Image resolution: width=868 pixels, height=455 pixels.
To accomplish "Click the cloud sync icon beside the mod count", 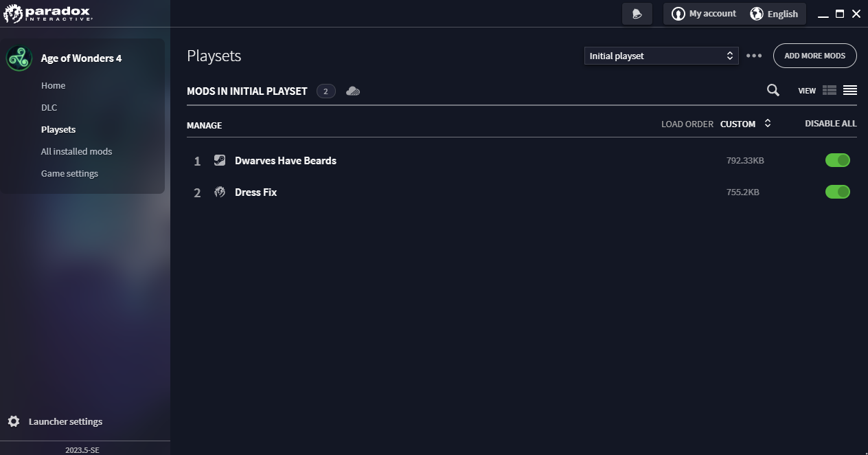I will (x=353, y=91).
